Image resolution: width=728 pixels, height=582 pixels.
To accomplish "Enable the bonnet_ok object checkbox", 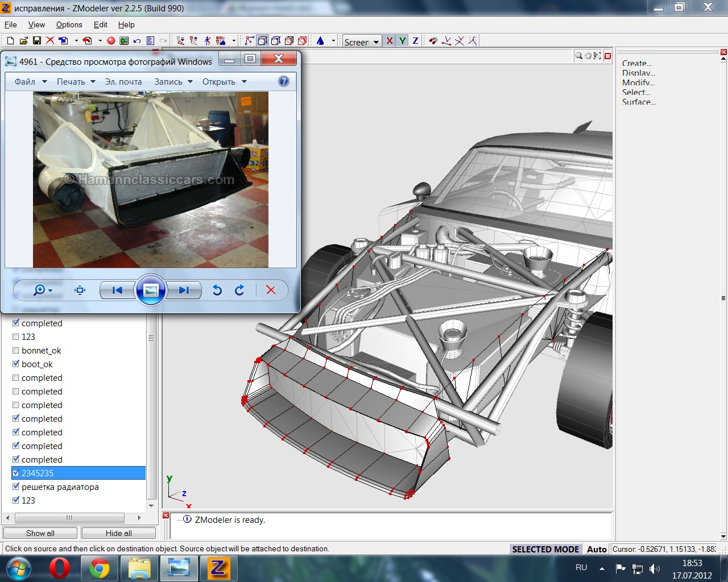I will (x=16, y=351).
